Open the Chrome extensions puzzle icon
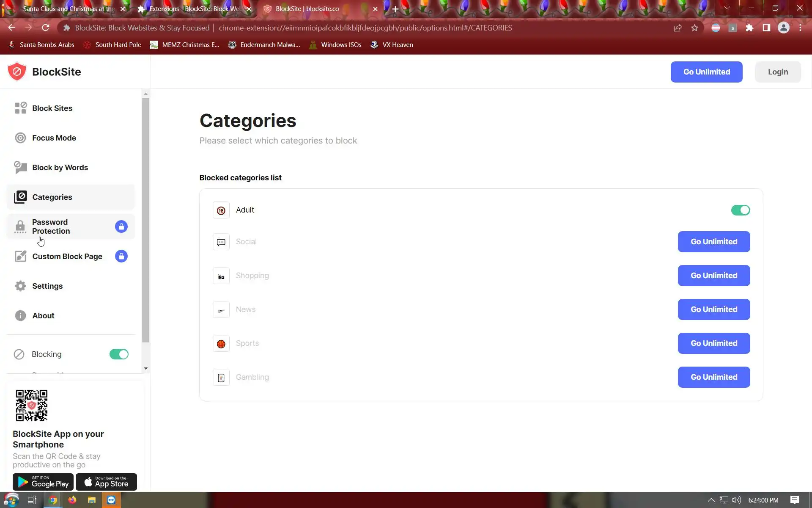The image size is (812, 508). (749, 28)
